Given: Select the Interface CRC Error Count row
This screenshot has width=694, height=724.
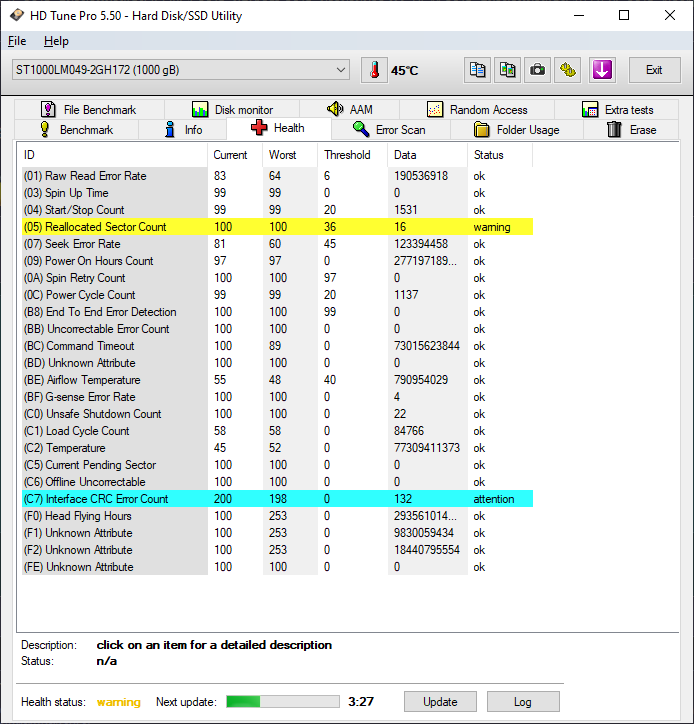Looking at the screenshot, I should [278, 499].
